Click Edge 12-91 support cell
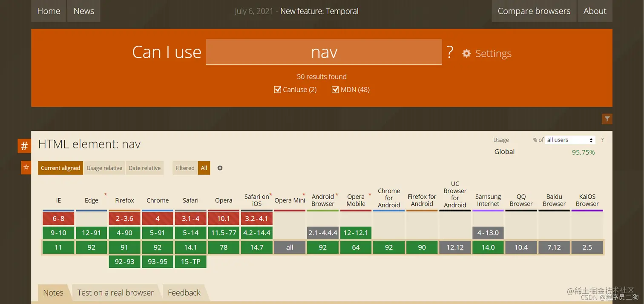 (92, 233)
